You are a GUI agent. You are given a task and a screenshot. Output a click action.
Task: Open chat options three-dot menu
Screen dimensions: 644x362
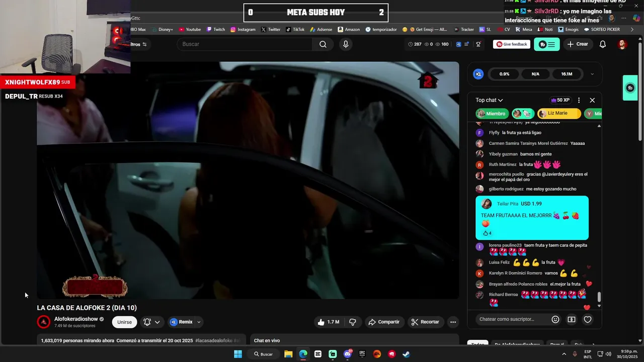click(579, 100)
